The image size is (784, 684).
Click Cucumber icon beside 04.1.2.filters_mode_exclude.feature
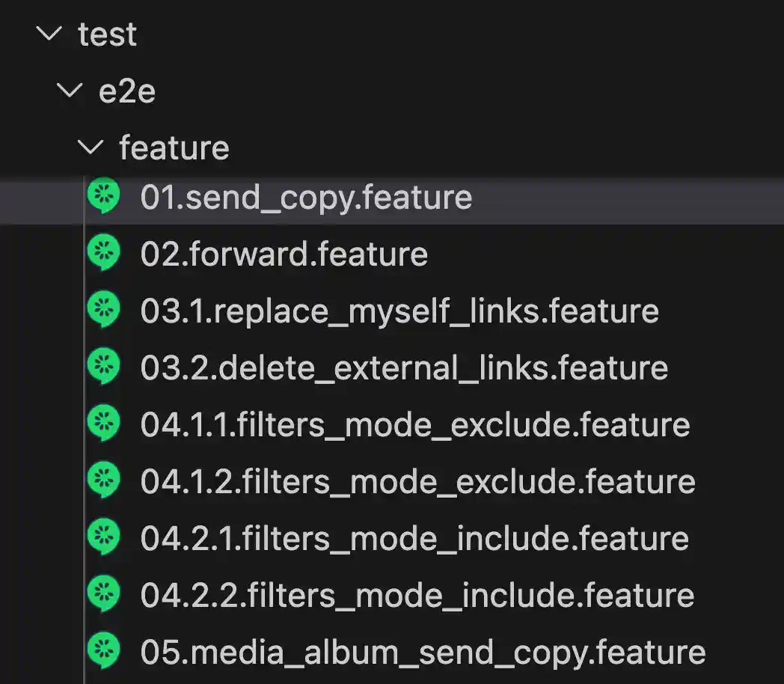coord(104,480)
